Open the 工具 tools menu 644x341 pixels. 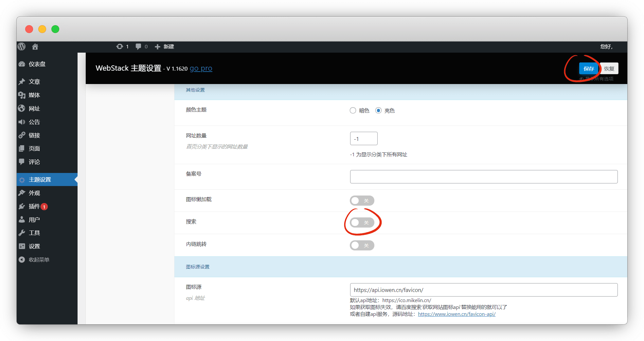point(34,233)
